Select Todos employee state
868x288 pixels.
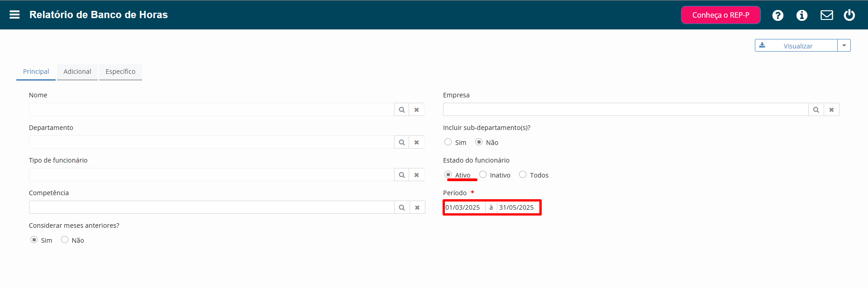523,174
